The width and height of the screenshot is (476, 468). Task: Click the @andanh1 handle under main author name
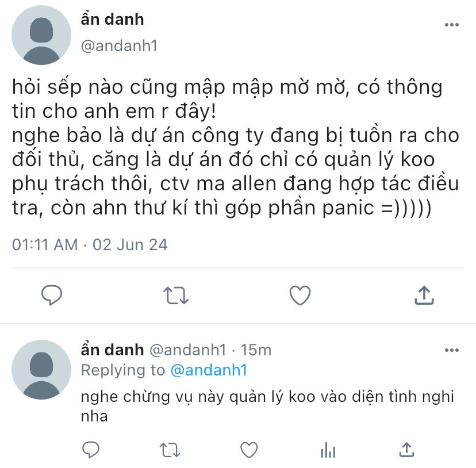click(120, 46)
